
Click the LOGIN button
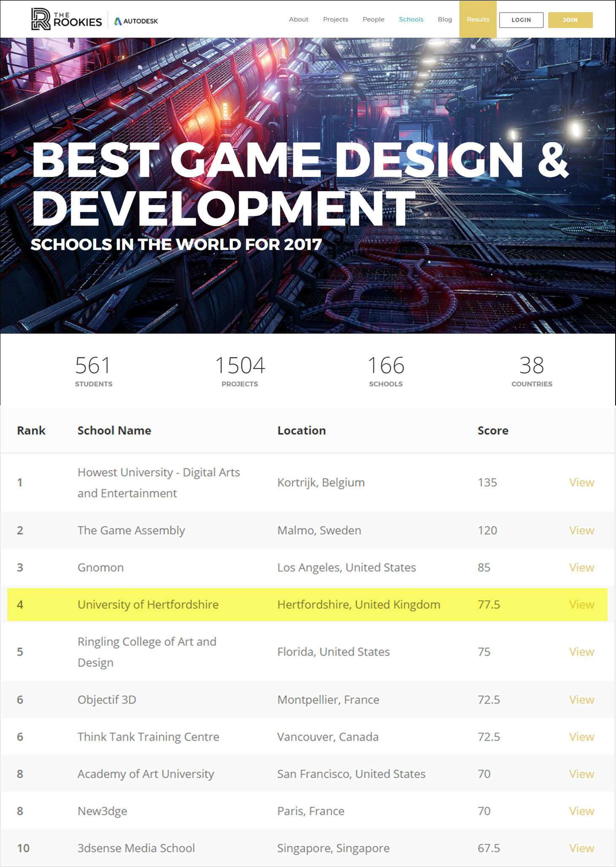[x=521, y=20]
